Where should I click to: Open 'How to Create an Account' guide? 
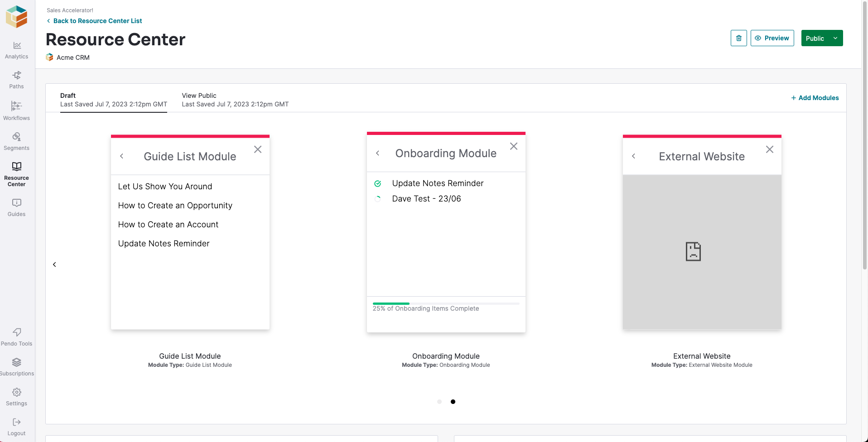pos(168,225)
